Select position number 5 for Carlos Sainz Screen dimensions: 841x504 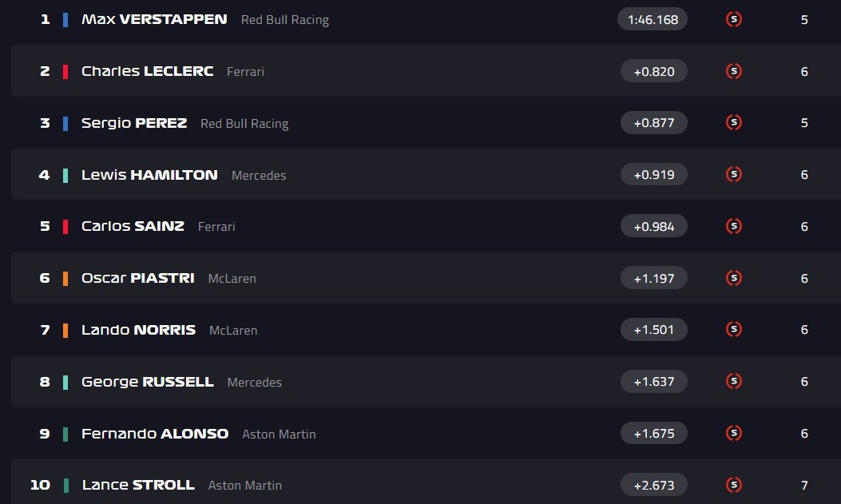(45, 226)
